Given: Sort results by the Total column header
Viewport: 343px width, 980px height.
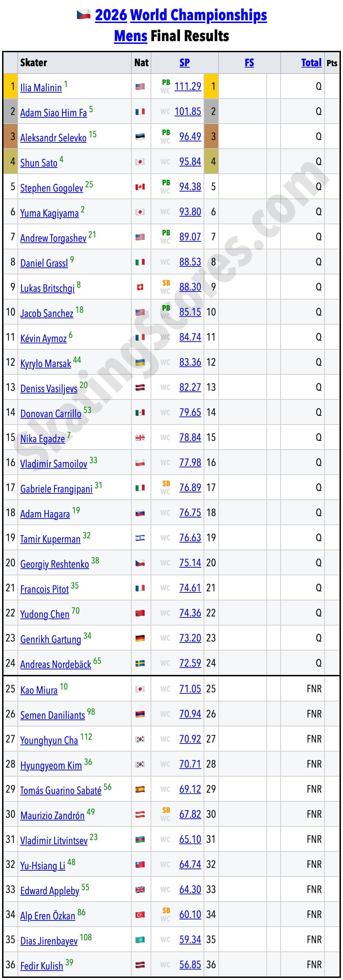Looking at the screenshot, I should coord(311,63).
